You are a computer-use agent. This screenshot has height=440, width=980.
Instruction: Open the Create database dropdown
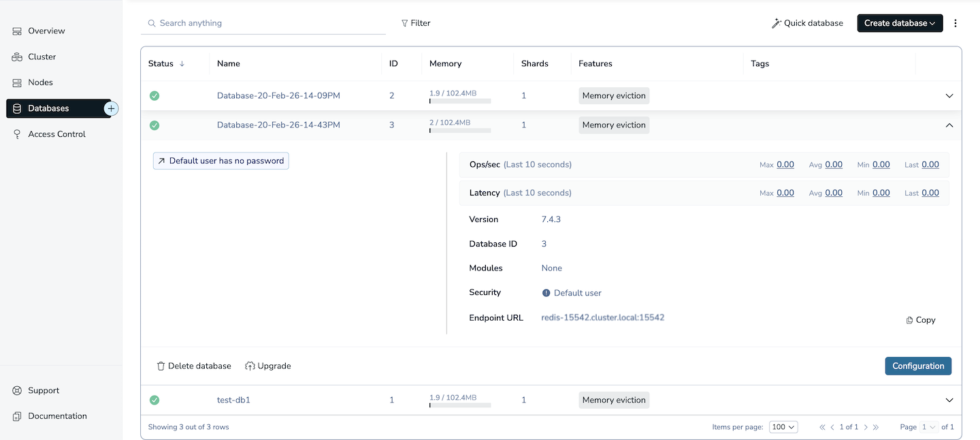899,22
